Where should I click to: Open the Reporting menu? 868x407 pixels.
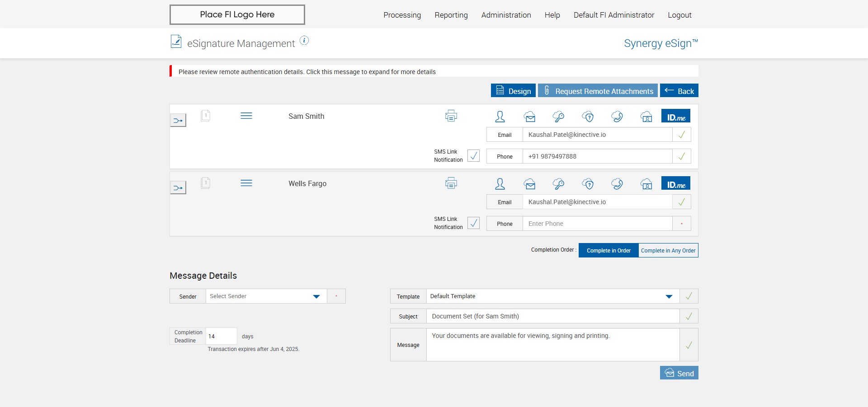[x=451, y=15]
